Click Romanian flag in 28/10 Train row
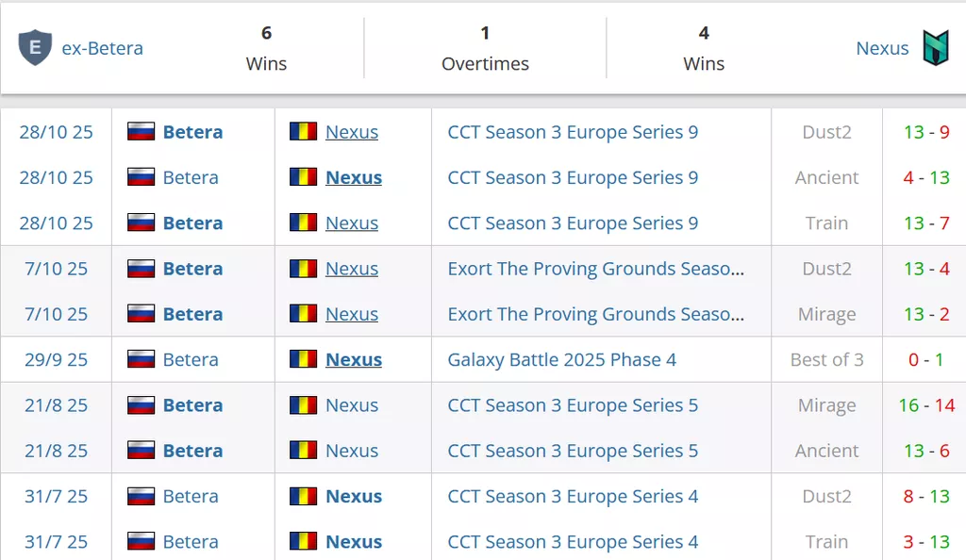The width and height of the screenshot is (966, 560). (303, 222)
